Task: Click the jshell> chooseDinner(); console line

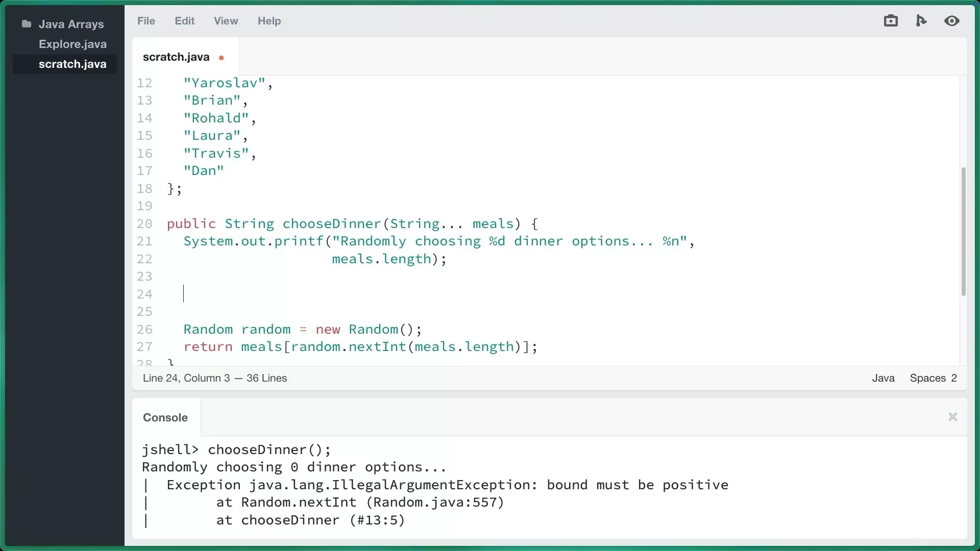Action: (x=236, y=449)
